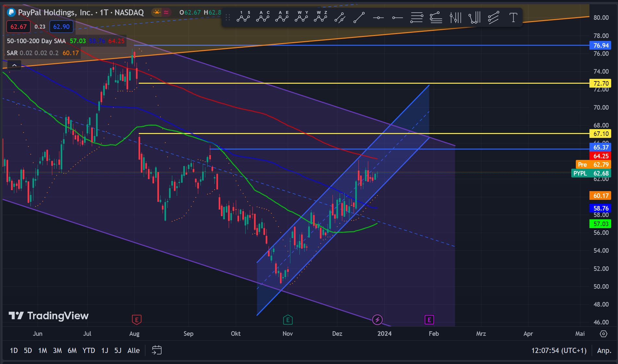Select the Fib Retracement tool

[417, 17]
